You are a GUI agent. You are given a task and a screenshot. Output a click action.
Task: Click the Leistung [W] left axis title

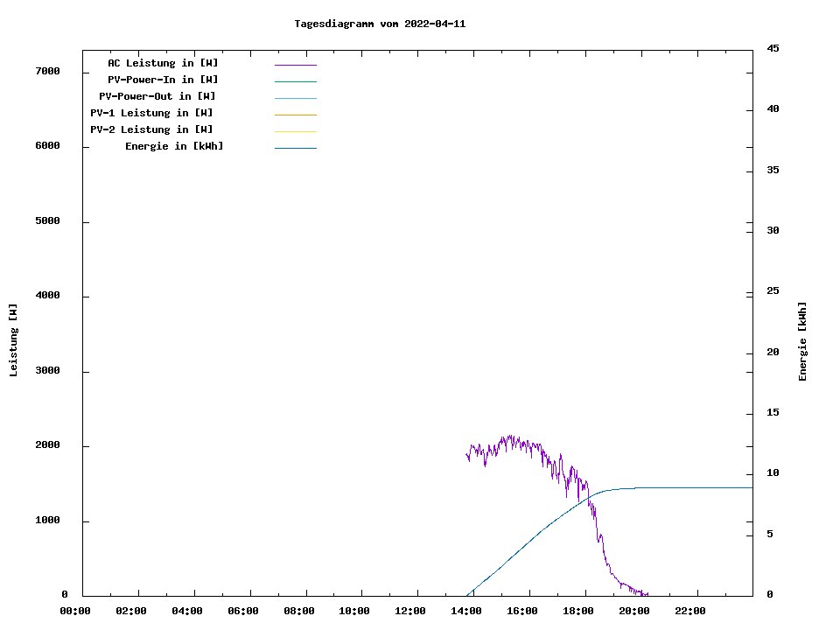(x=13, y=340)
